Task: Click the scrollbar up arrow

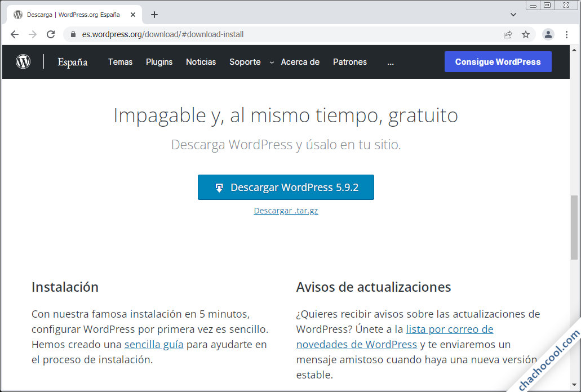Action: [x=574, y=50]
